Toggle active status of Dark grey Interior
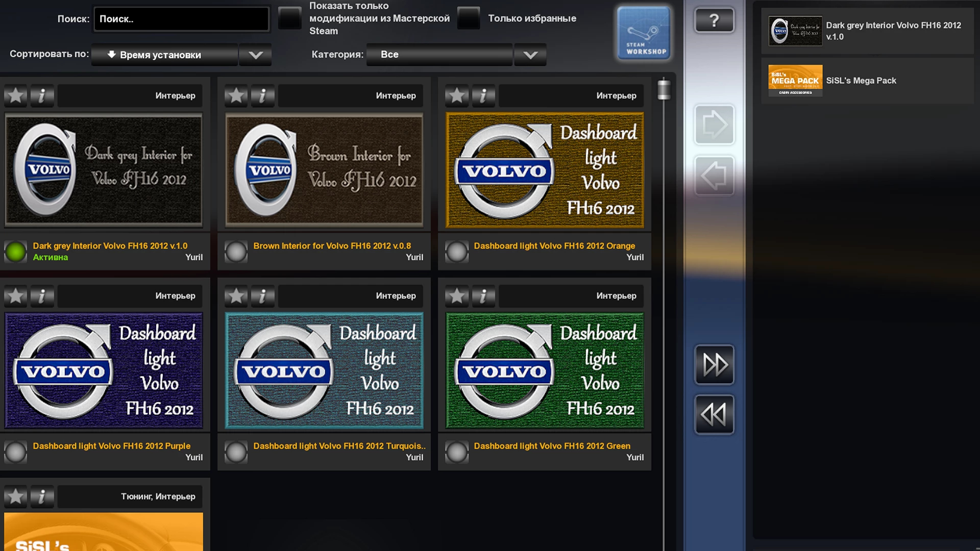 point(15,252)
